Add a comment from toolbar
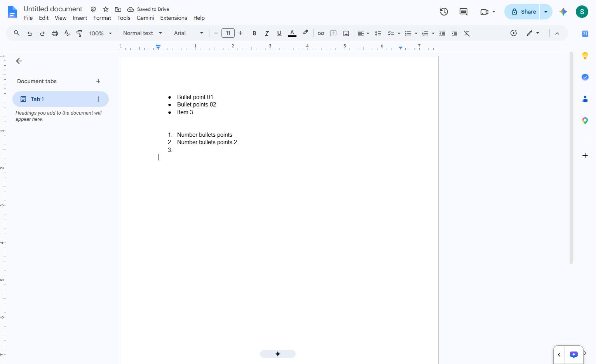 tap(333, 33)
